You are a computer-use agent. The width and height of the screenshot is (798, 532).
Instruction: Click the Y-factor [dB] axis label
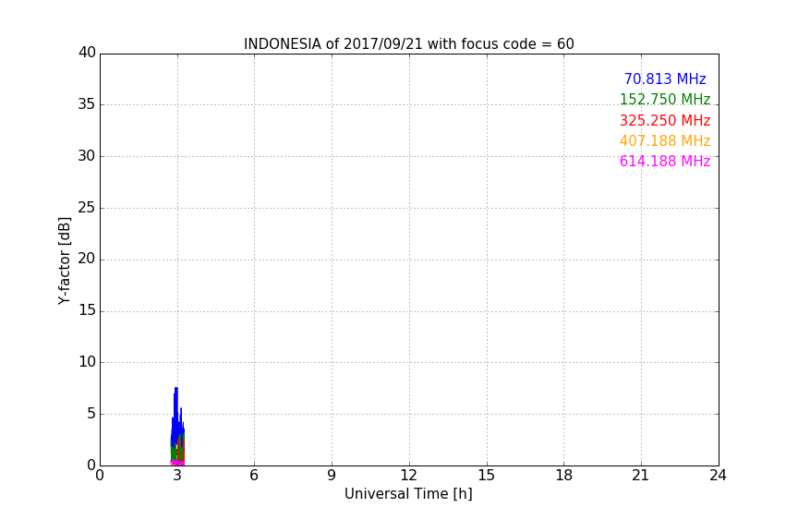point(64,260)
